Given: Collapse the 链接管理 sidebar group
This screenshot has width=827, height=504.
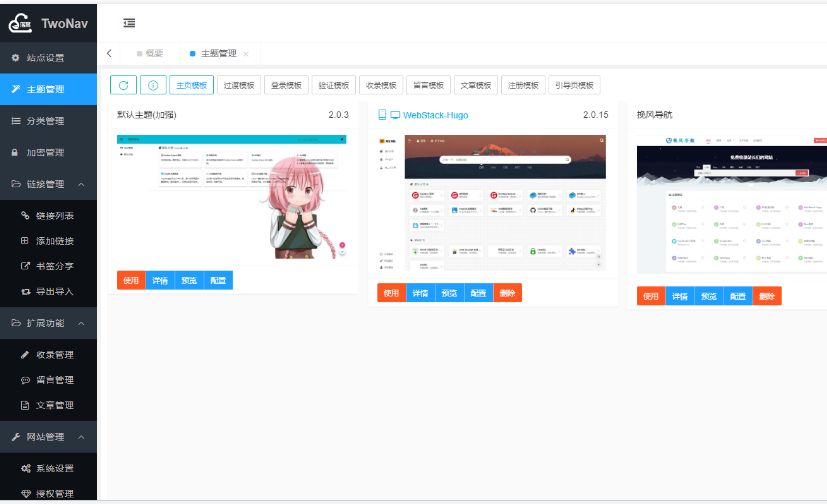Looking at the screenshot, I should [49, 184].
